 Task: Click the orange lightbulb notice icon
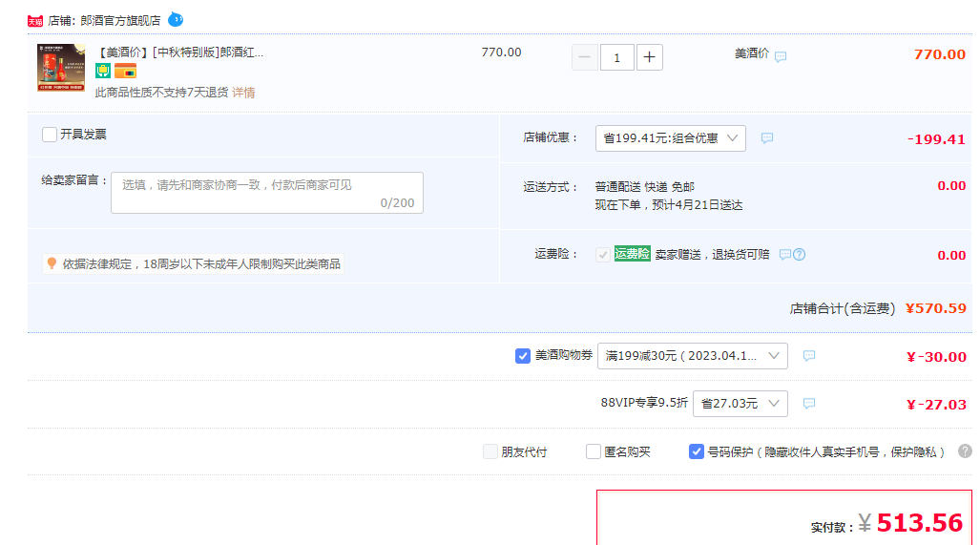pyautogui.click(x=52, y=263)
